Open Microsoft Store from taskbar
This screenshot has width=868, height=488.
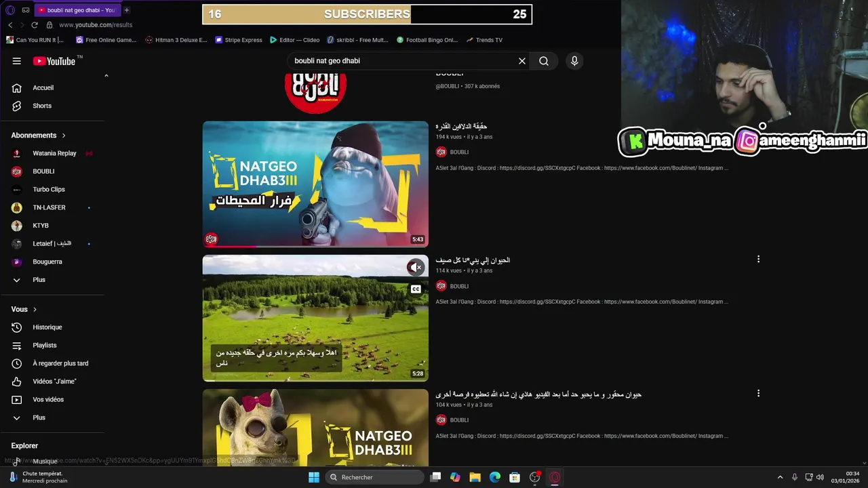pyautogui.click(x=515, y=477)
